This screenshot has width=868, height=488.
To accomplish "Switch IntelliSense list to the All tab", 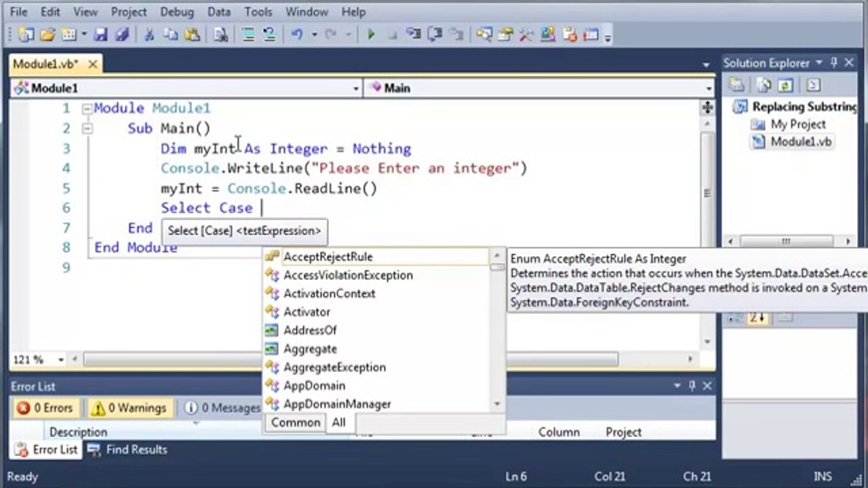I will click(338, 422).
